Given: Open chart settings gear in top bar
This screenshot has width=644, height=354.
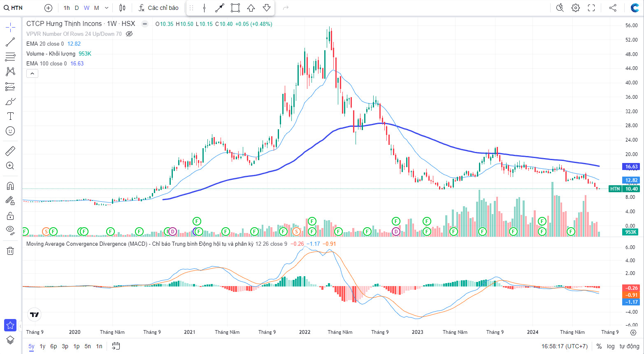Looking at the screenshot, I should 576,8.
